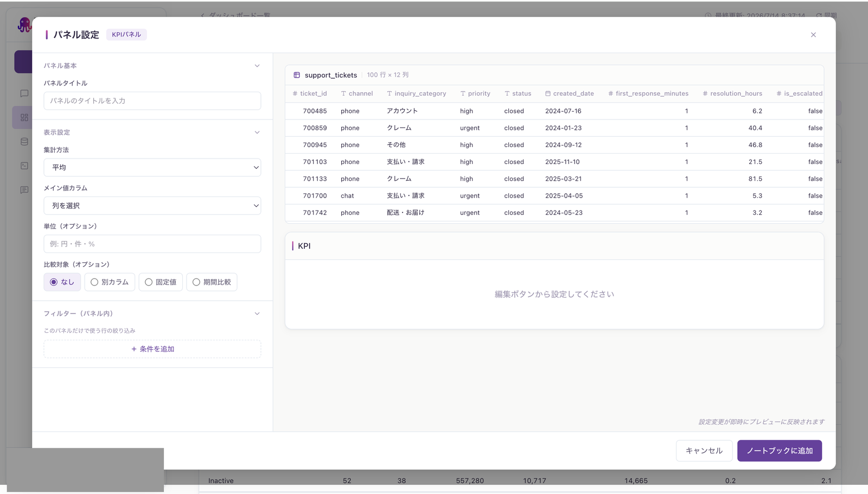868x494 pixels.
Task: Click date cell 2025-11-10
Action: tap(563, 162)
